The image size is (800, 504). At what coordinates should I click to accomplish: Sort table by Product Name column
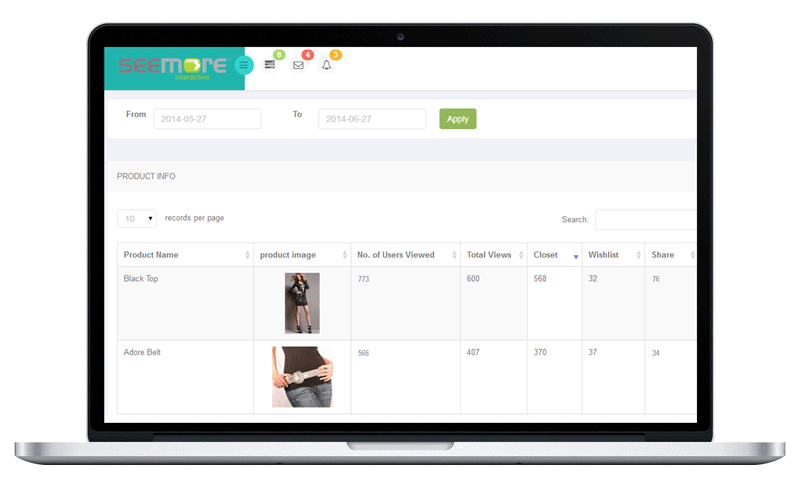click(x=184, y=255)
